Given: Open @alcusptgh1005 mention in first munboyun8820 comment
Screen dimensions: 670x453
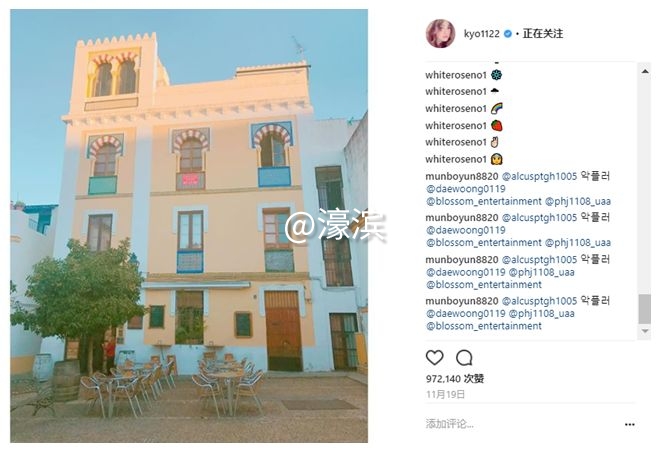Looking at the screenshot, I should pos(539,176).
